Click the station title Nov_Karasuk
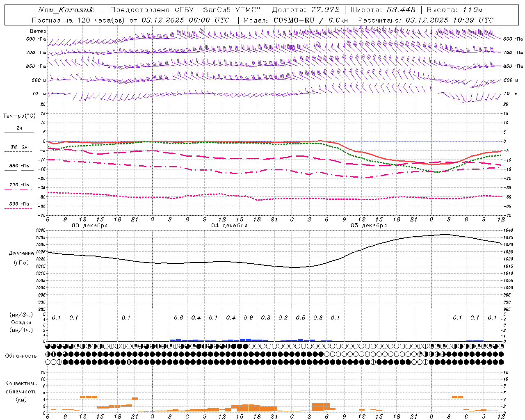 [x=66, y=10]
